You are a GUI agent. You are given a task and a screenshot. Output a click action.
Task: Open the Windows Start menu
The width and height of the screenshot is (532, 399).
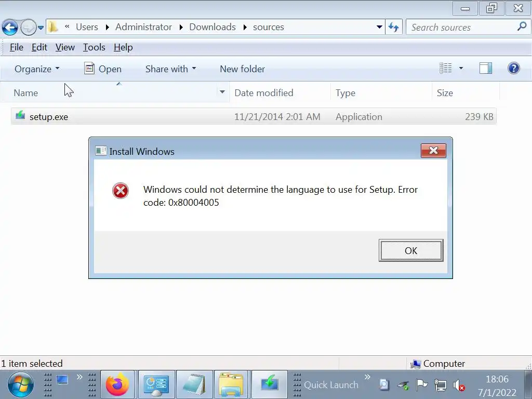point(21,385)
